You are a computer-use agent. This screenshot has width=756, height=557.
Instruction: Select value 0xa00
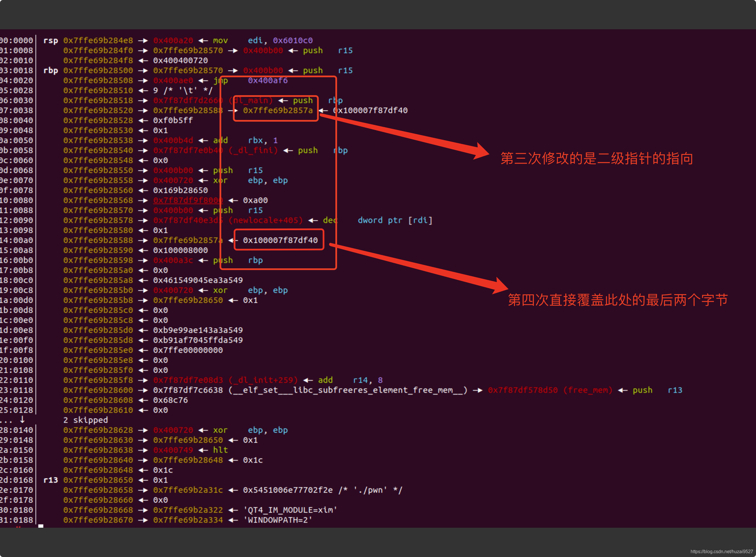pos(255,200)
